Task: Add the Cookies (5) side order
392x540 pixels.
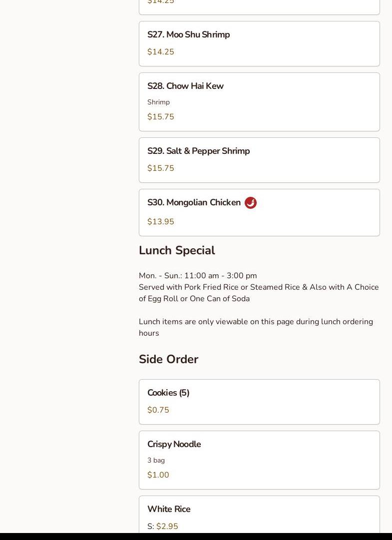Action: (168, 393)
